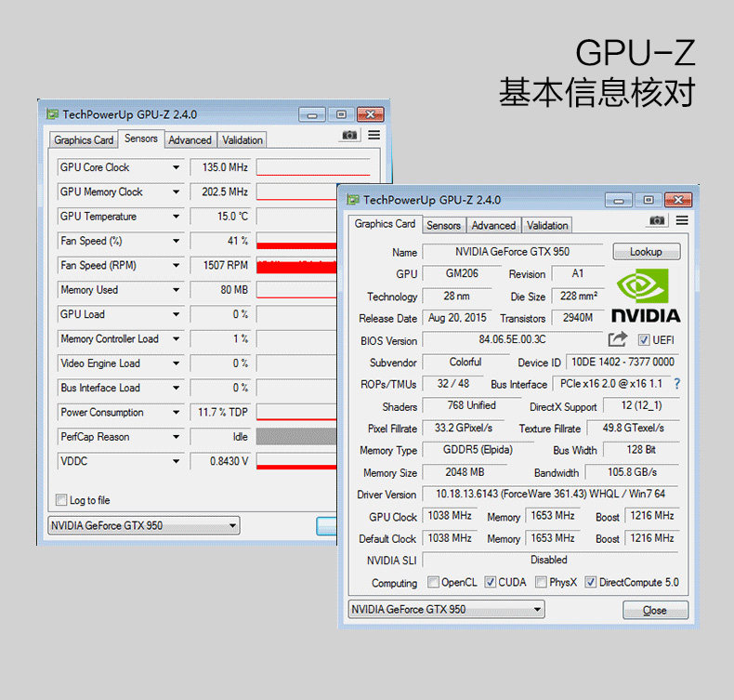
Task: Toggle the OpenCL checkbox
Action: (x=433, y=582)
